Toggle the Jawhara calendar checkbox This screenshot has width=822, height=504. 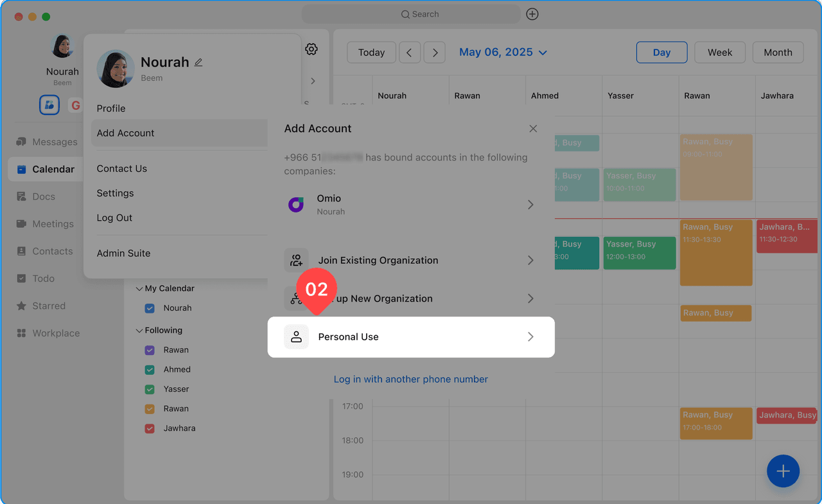150,428
